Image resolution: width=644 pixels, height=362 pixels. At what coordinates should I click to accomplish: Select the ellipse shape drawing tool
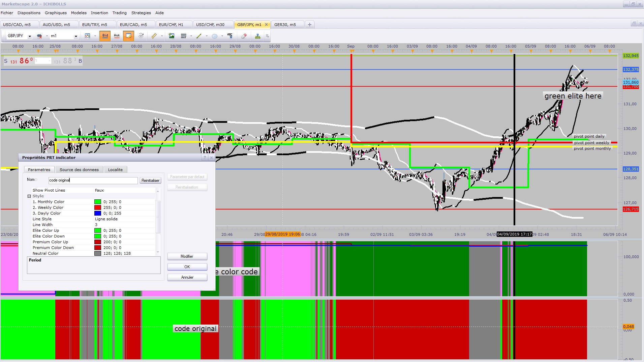coord(215,36)
